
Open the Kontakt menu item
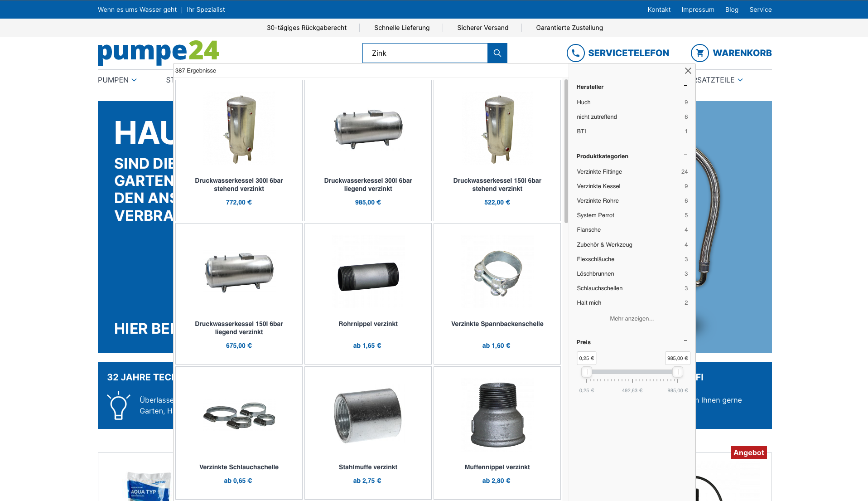point(659,10)
